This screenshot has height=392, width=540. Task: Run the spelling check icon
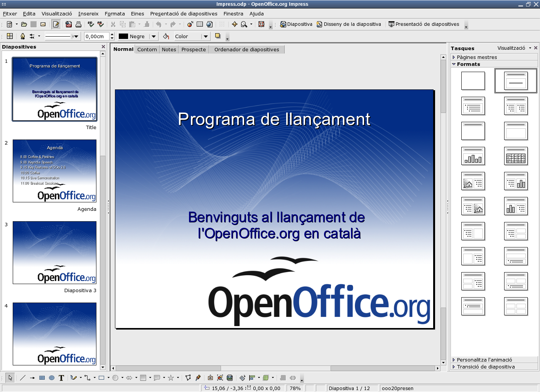91,24
